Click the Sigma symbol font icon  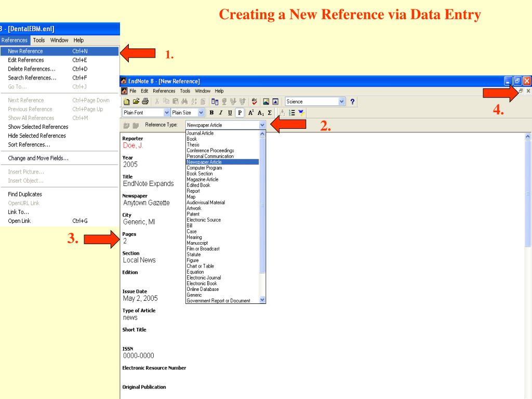(270, 113)
